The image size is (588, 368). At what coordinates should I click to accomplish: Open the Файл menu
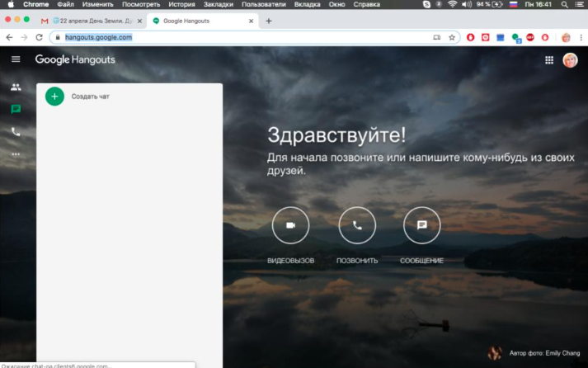pos(65,4)
